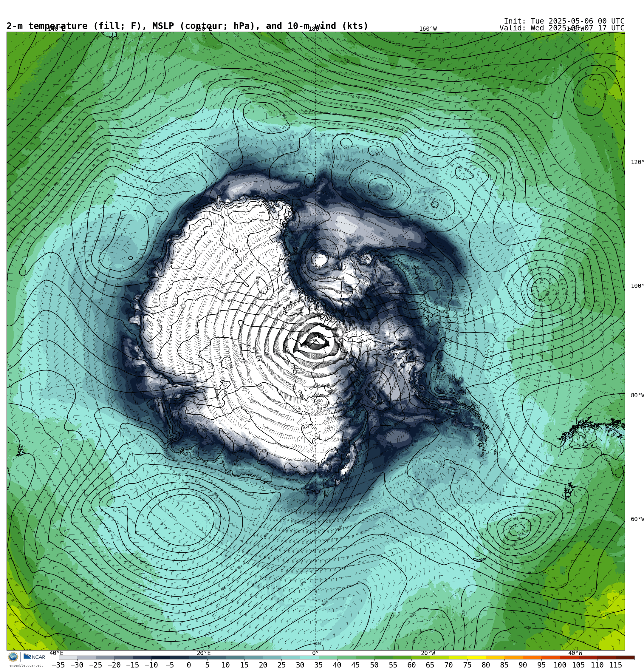Click the '60' colorbar tick label
Image resolution: width=644 pixels, height=669 pixels.
click(411, 665)
